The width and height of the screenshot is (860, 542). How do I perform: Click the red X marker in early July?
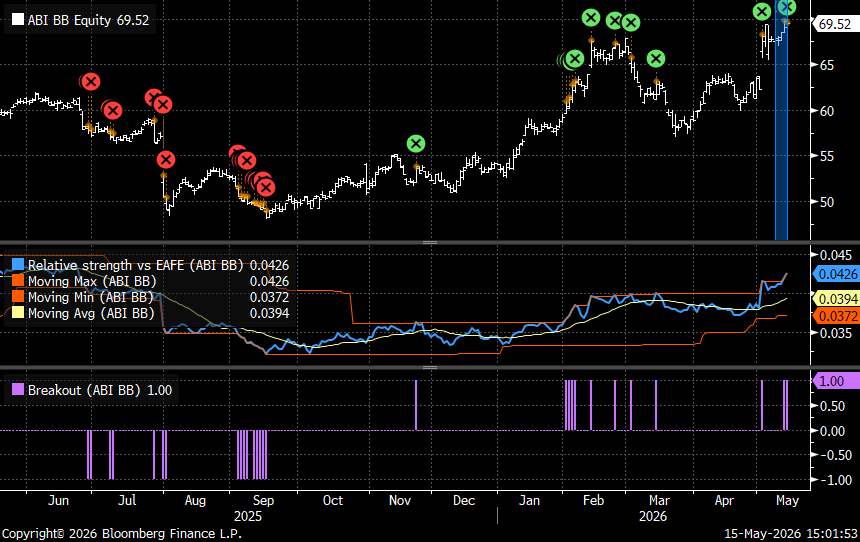coord(112,111)
